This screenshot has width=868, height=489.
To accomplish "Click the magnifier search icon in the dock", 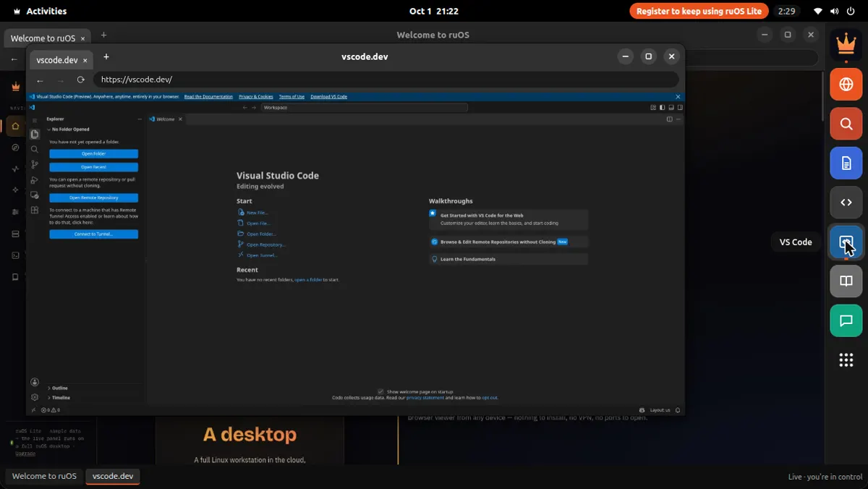I will click(846, 124).
